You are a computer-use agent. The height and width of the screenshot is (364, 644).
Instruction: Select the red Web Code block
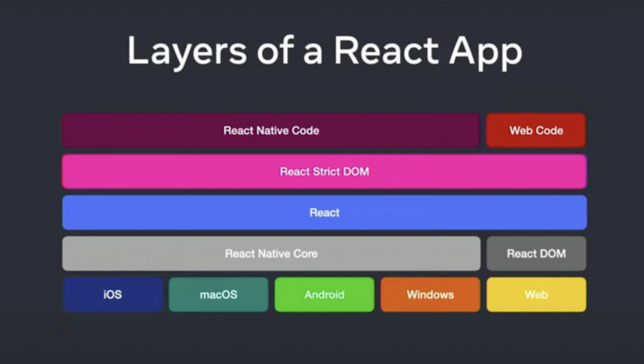pos(536,131)
